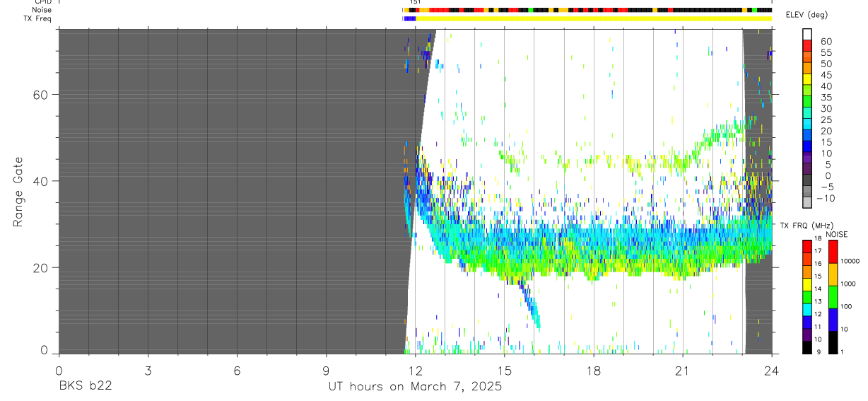Click cyan swatch between 25 and 20 ELEV
Viewport: 868px width, 401px height.
coord(807,124)
